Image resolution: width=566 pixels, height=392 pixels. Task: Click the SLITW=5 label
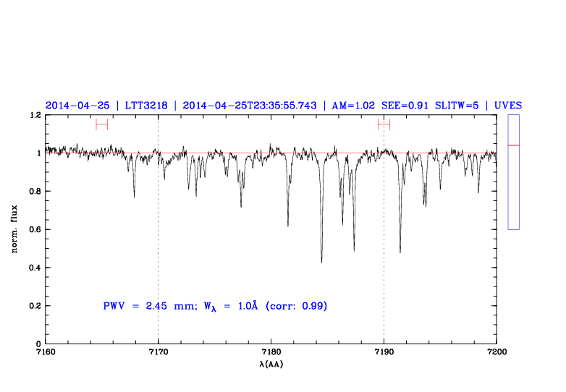pos(461,106)
